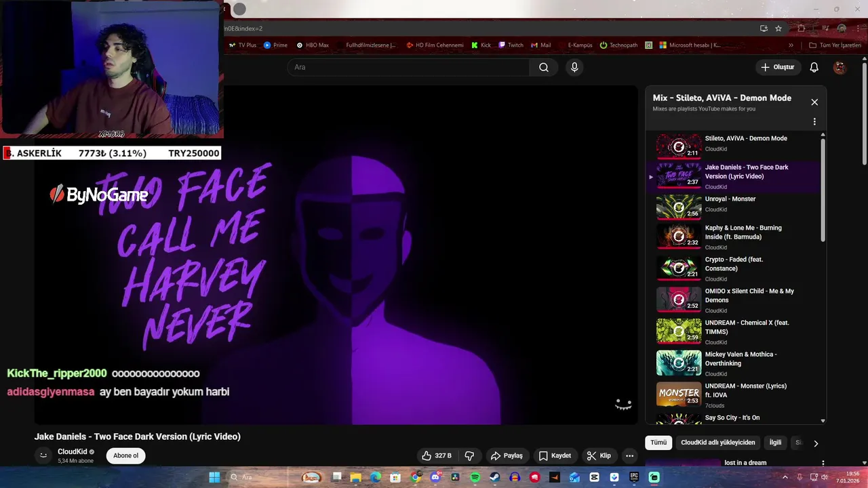Viewport: 868px width, 488px height.
Task: Click the Windows taskbar search box
Action: click(260, 477)
